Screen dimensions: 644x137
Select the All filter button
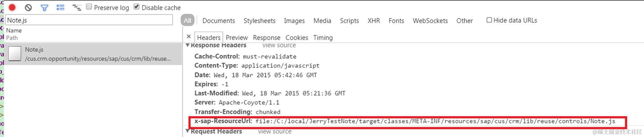pyautogui.click(x=187, y=21)
